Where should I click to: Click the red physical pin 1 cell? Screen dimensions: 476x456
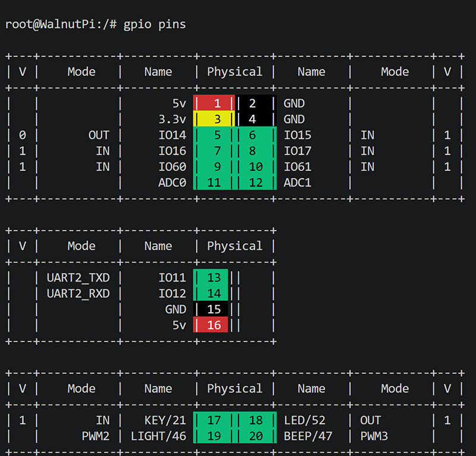pyautogui.click(x=214, y=103)
